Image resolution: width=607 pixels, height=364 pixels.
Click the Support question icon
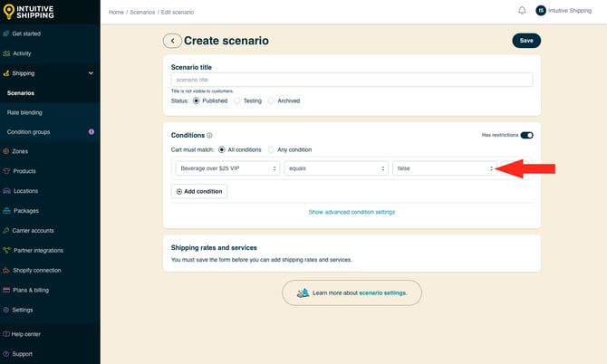coord(6,354)
